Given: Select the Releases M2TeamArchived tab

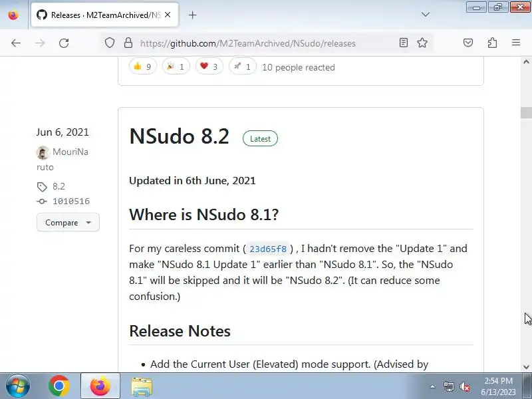Looking at the screenshot, I should [x=104, y=15].
